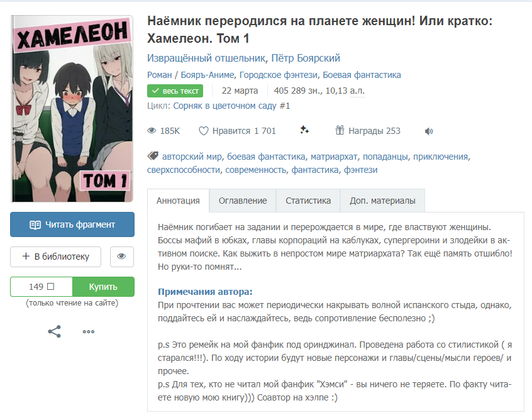The height and width of the screenshot is (420, 532).
Task: Click the share icon under the buy button
Action: [54, 331]
